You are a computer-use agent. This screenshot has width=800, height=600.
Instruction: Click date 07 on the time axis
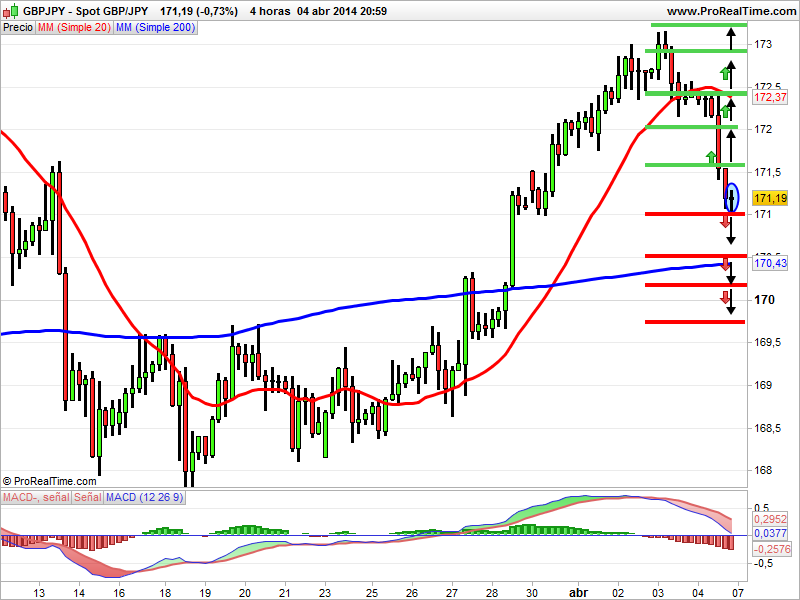click(738, 593)
